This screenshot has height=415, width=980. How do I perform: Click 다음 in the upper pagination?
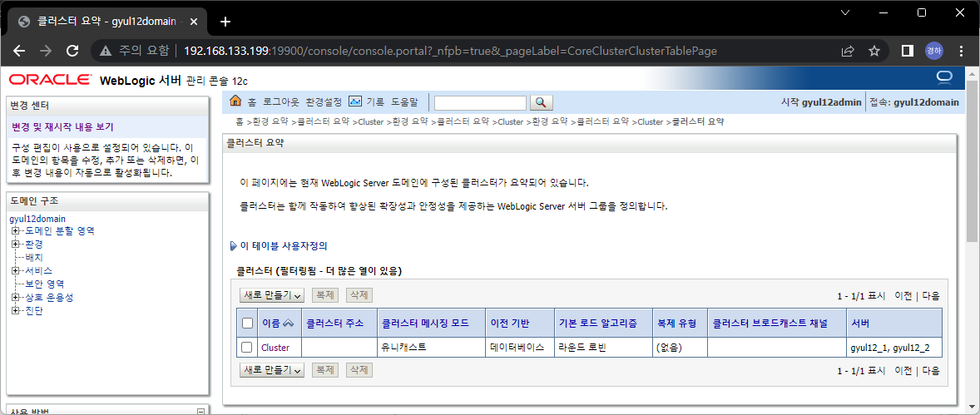931,295
